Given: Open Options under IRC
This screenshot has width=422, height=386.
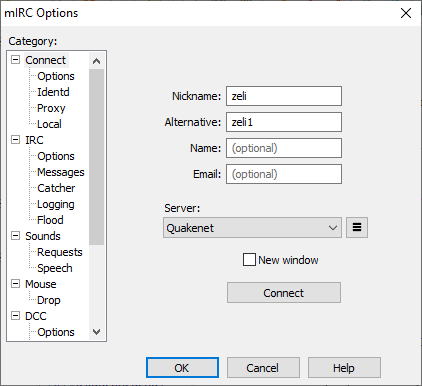Looking at the screenshot, I should click(x=56, y=156).
